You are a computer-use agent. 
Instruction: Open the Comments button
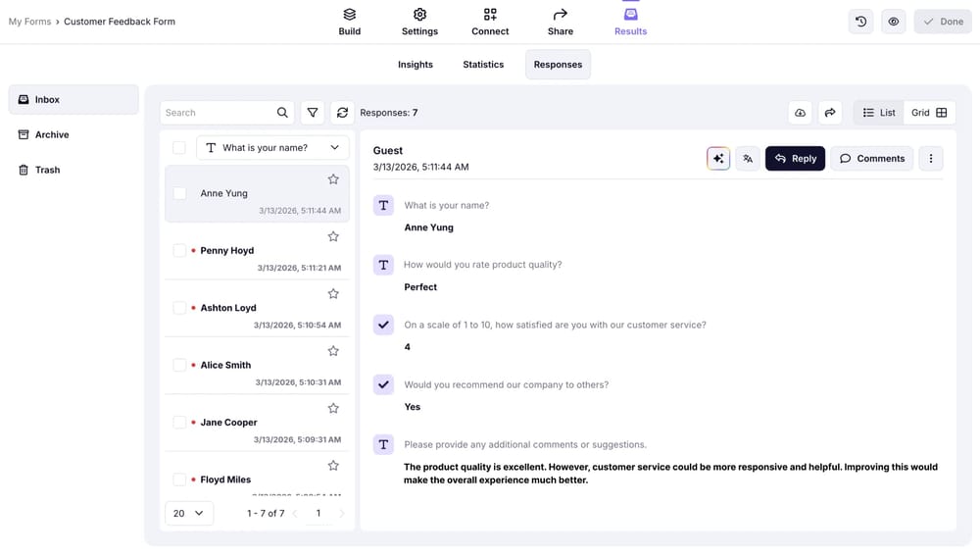(x=872, y=159)
